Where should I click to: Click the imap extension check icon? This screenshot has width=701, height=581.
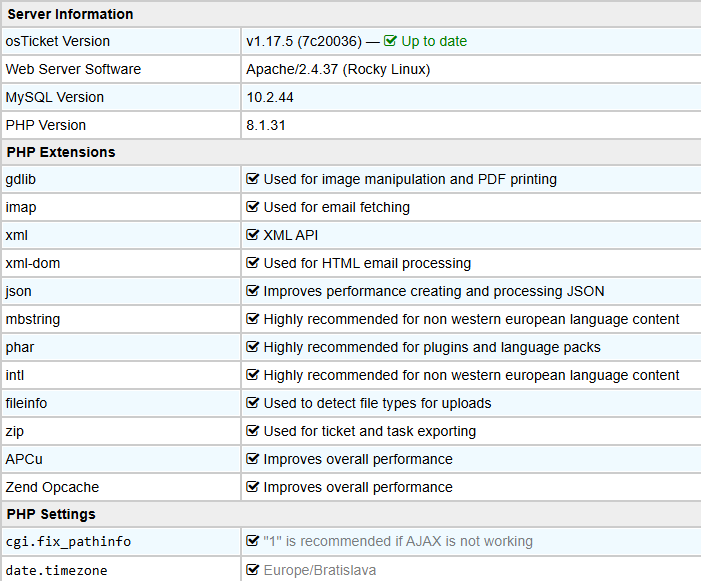[252, 206]
